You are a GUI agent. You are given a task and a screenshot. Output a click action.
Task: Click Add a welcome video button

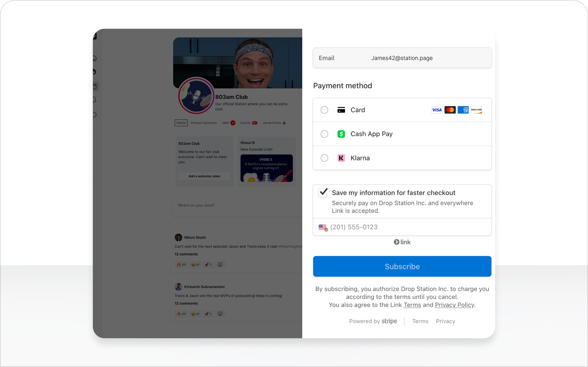204,176
